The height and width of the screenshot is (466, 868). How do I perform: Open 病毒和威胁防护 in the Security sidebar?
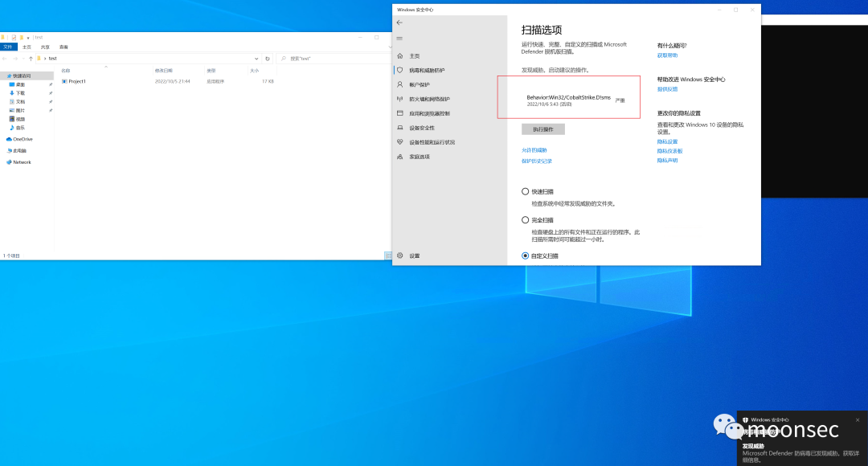point(426,70)
